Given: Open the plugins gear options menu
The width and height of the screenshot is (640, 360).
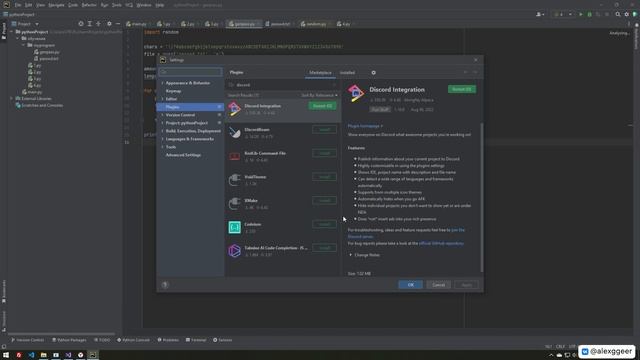Looking at the screenshot, I should [373, 73].
